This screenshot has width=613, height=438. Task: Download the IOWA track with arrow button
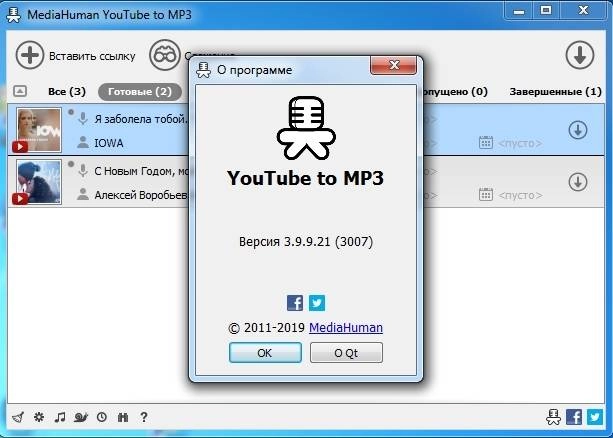pos(578,130)
